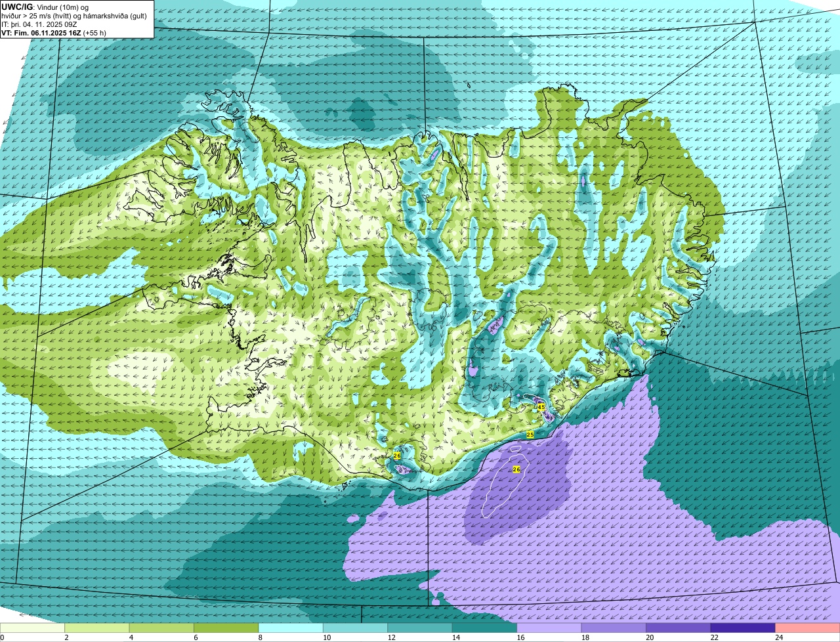Click the dark teal 14–16 m/s legend swatch
This screenshot has height=642, width=840.
pyautogui.click(x=485, y=628)
